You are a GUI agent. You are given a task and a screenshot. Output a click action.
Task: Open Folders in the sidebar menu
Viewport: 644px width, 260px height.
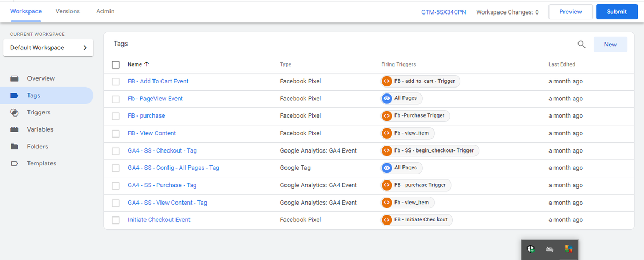38,147
